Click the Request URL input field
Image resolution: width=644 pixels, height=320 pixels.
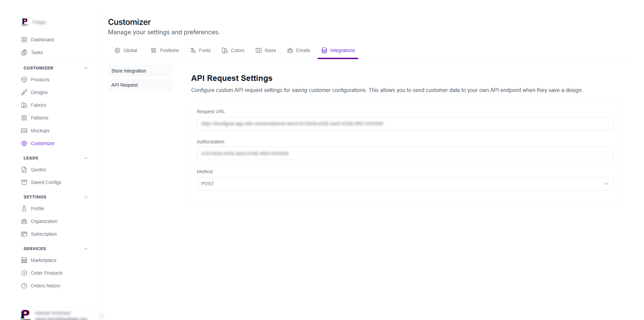coord(405,124)
